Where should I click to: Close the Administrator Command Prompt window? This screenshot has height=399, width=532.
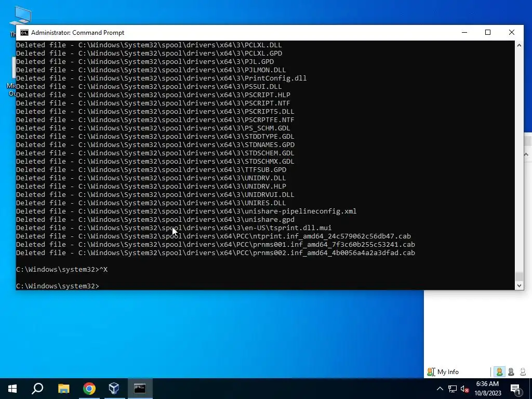coord(512,33)
